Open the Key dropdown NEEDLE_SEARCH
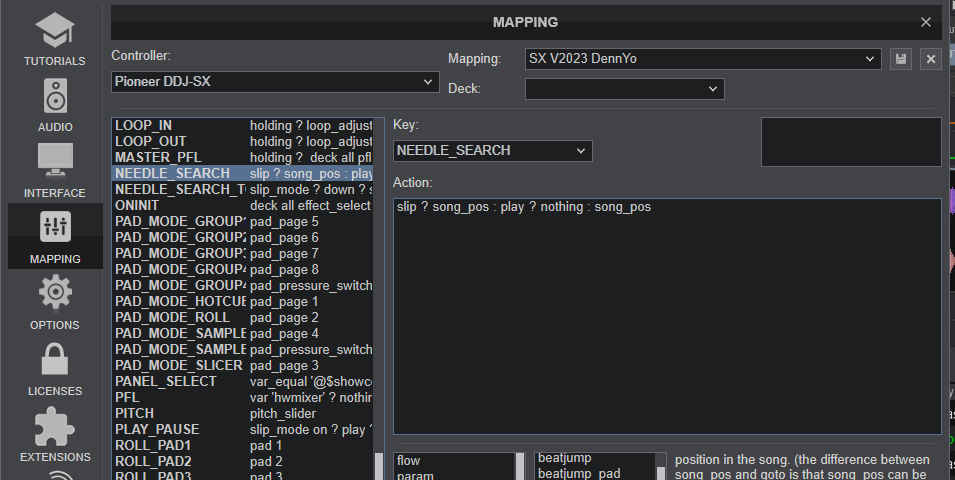Image resolution: width=955 pixels, height=480 pixels. tap(492, 150)
